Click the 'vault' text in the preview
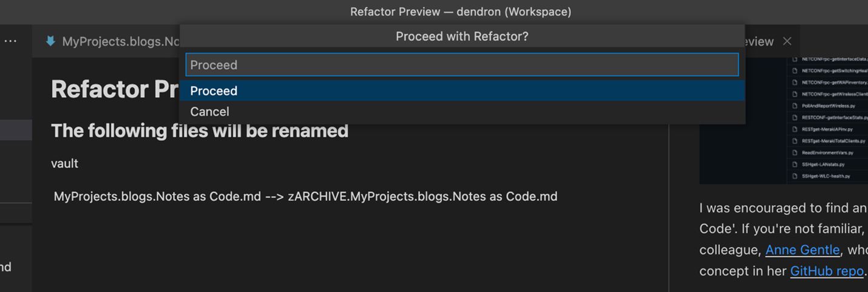The image size is (868, 292). 64,163
